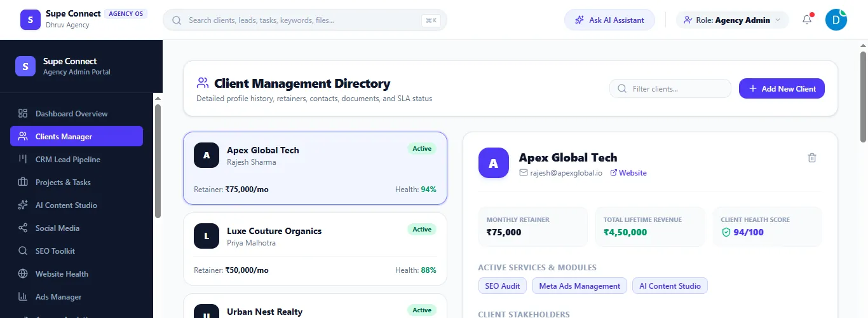The width and height of the screenshot is (868, 318).
Task: Delete Apex Global Tech using trash icon
Action: click(x=811, y=158)
